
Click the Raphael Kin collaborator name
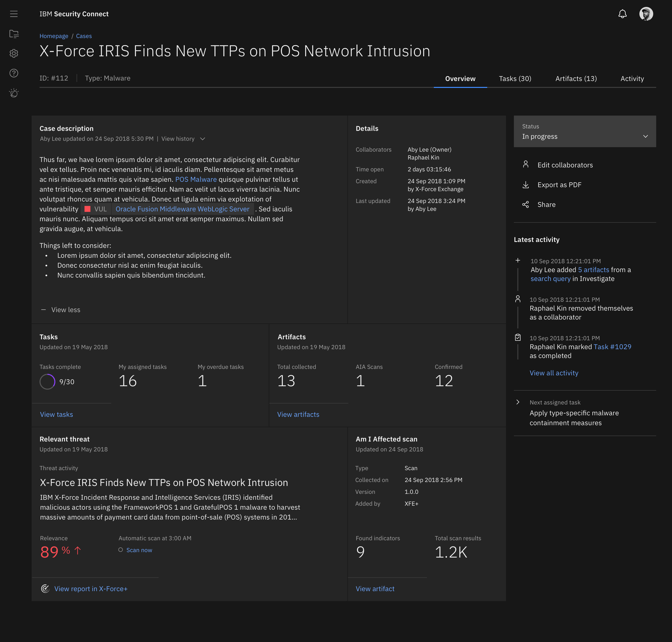(423, 158)
